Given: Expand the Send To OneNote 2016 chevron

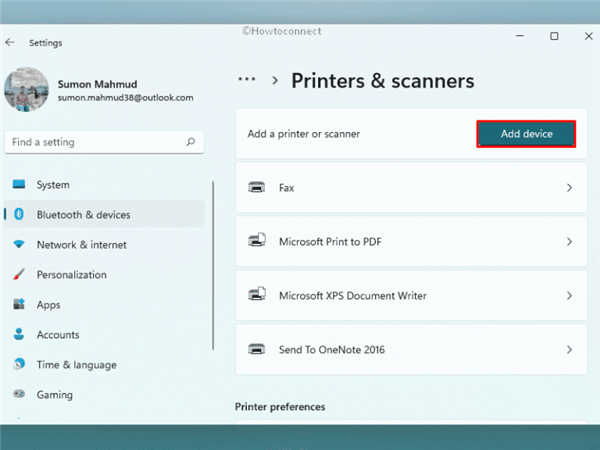Looking at the screenshot, I should pyautogui.click(x=569, y=349).
